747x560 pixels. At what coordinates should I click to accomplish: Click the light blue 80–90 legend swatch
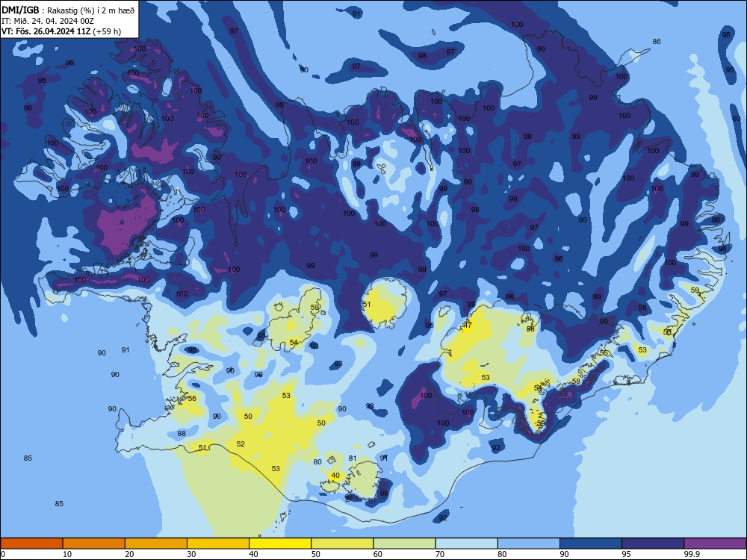click(x=529, y=544)
